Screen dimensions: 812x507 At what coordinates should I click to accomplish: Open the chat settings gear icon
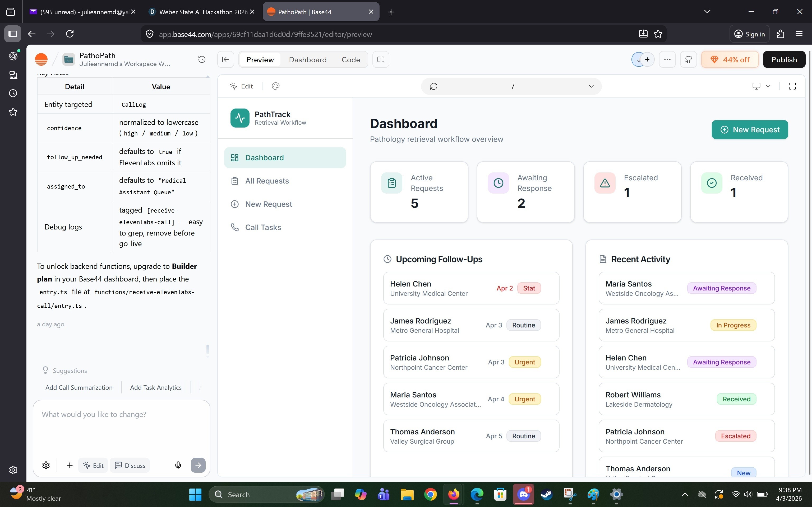[46, 465]
